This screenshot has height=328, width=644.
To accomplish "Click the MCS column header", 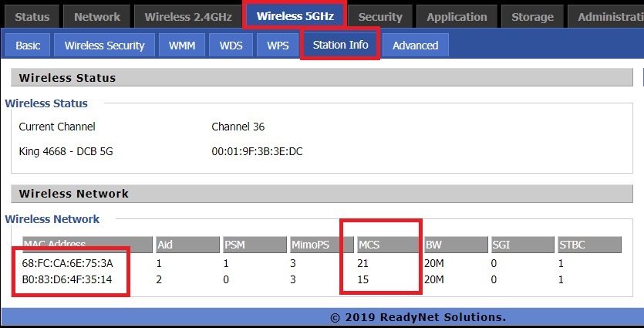I will (369, 245).
